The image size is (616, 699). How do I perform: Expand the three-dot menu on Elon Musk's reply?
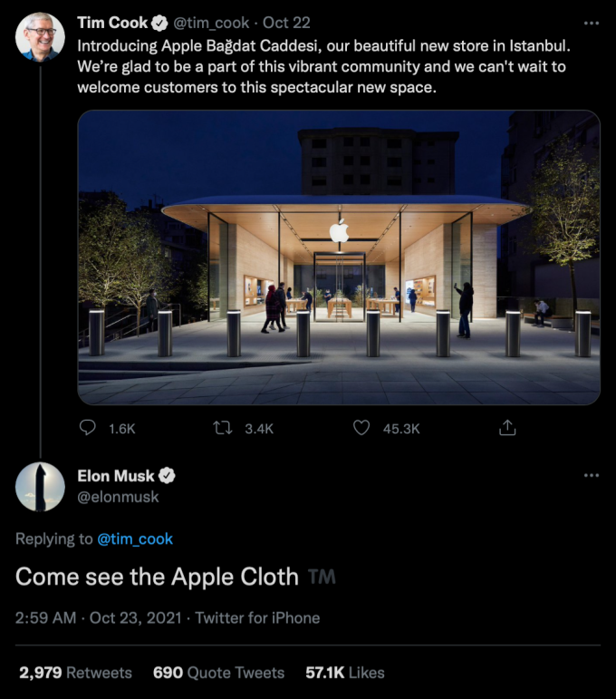(x=592, y=476)
